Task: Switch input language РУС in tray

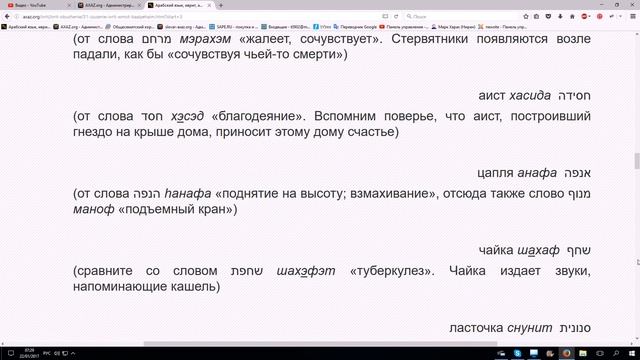Action: 47,353
